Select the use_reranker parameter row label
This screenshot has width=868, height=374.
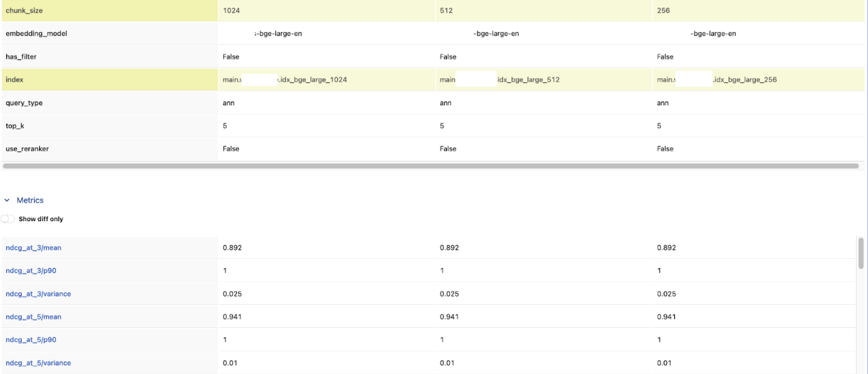(x=27, y=149)
